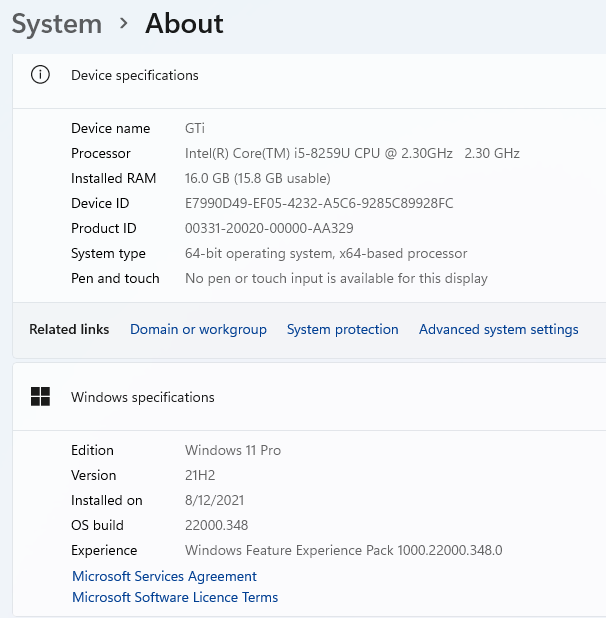Open Domain or workgroup link

pyautogui.click(x=198, y=329)
